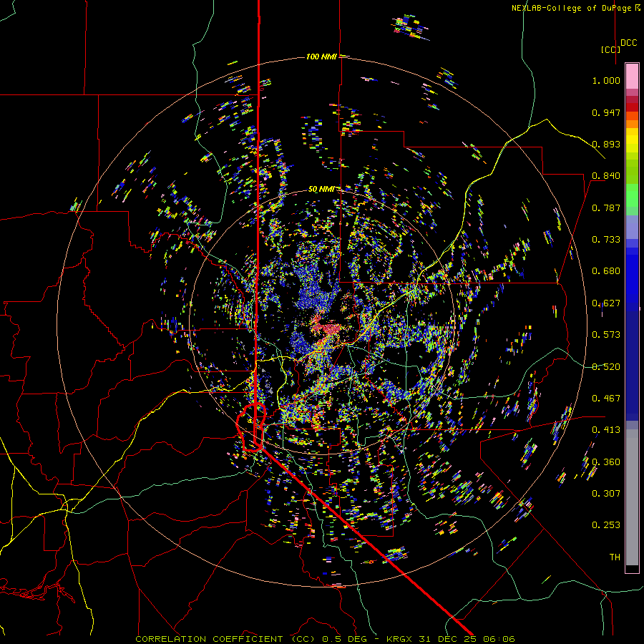Image resolution: width=644 pixels, height=644 pixels.
Task: Click the Correlation Coefficient KRGX caption at bottom
Action: [325, 639]
